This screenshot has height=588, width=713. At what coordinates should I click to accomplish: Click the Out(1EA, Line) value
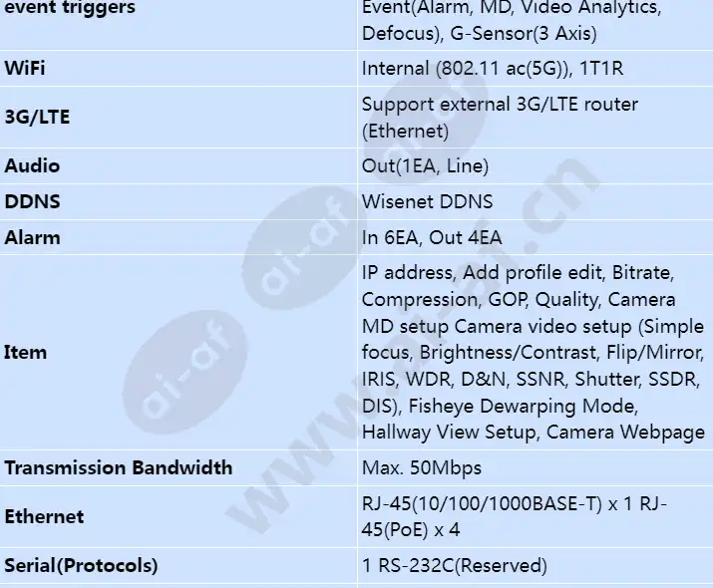(x=425, y=165)
